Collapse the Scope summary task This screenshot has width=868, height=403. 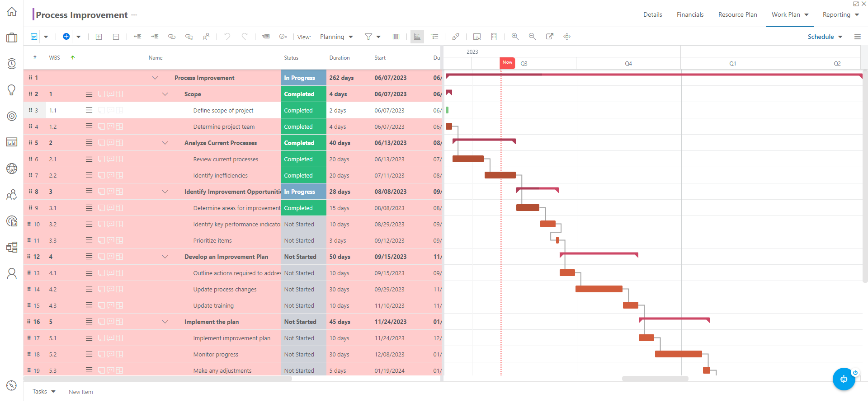165,94
